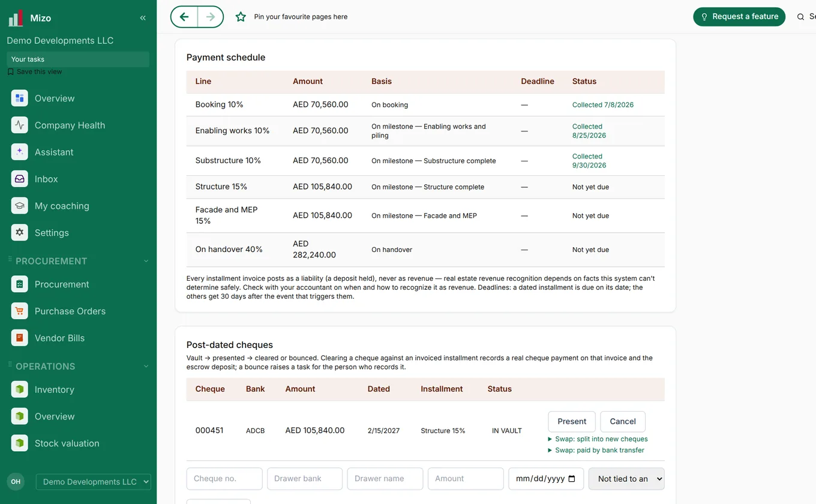
Task: Expand Swap: paid by bank transfer
Action: coord(596,450)
